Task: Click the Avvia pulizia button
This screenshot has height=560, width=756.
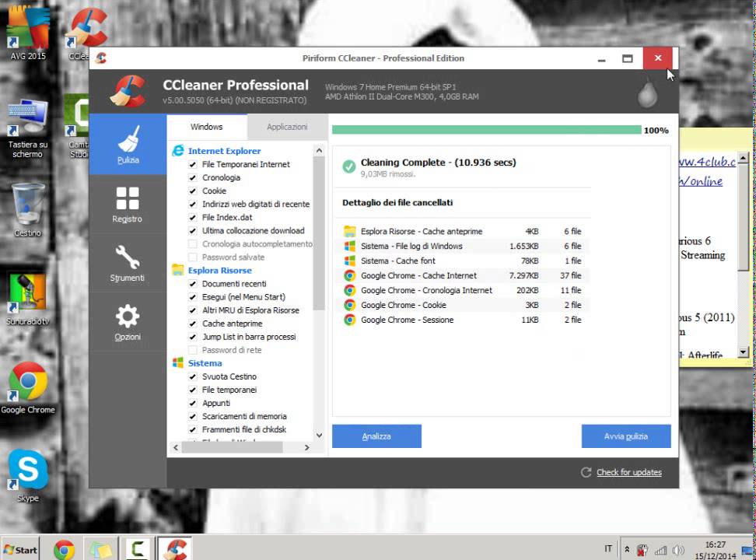Action: click(x=626, y=436)
